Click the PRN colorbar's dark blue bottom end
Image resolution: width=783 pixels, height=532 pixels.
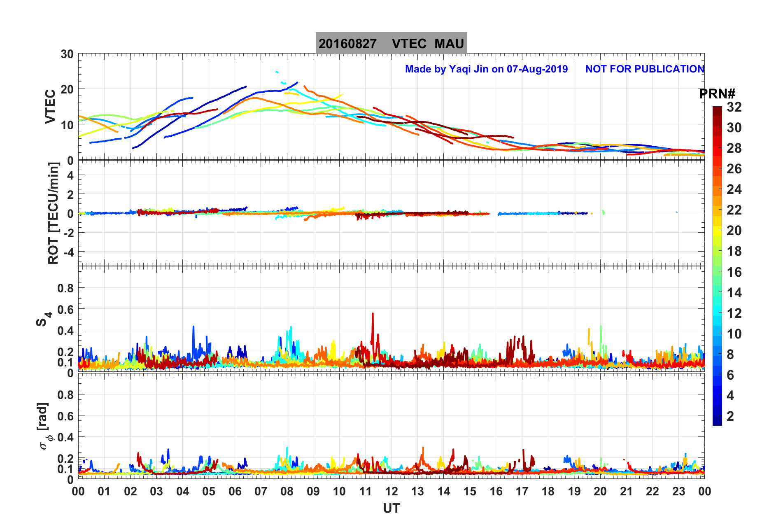(x=717, y=421)
